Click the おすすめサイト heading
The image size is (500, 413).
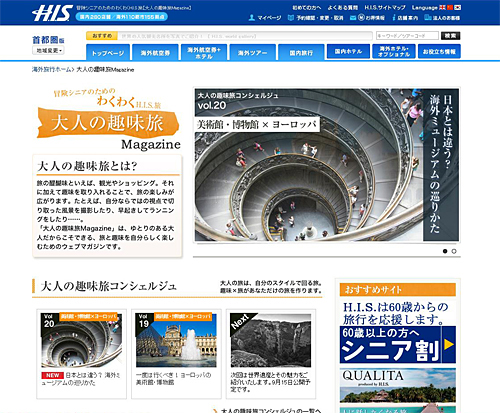373,289
